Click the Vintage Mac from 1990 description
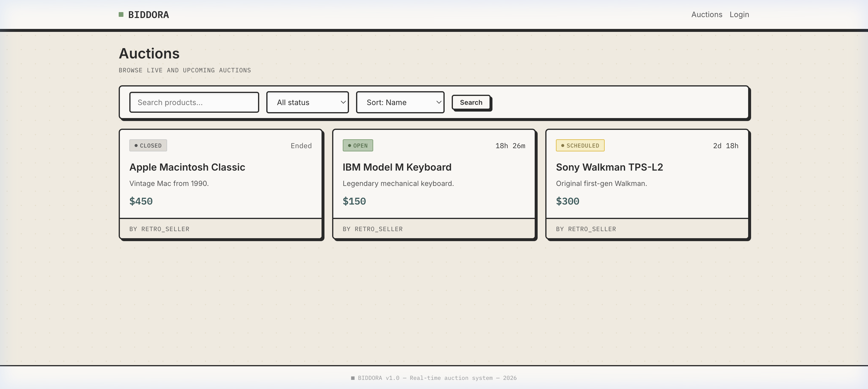The height and width of the screenshot is (389, 868). [x=169, y=184]
